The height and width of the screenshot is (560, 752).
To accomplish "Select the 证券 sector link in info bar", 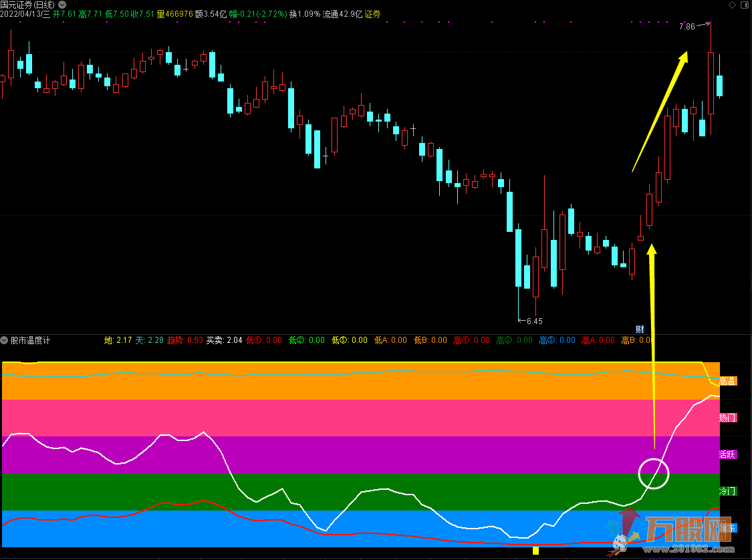I will tap(372, 15).
